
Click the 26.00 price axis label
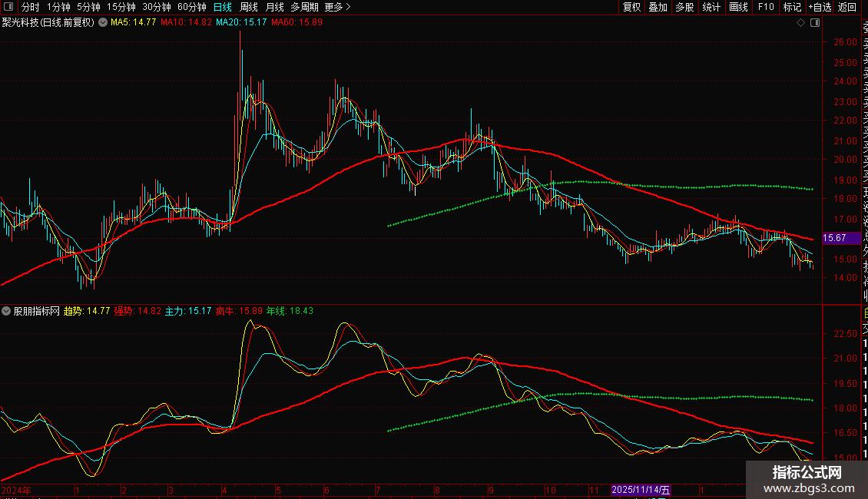pos(845,41)
